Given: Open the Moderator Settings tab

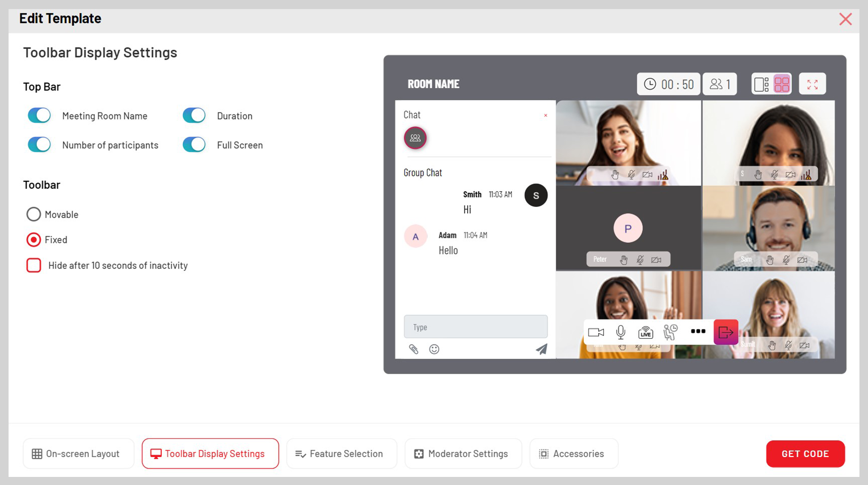Looking at the screenshot, I should (463, 454).
